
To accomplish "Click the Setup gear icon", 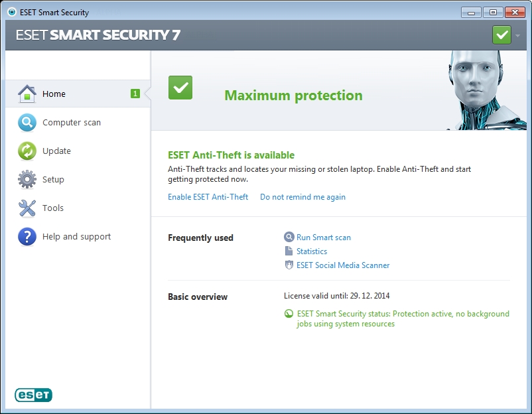I will [x=27, y=179].
